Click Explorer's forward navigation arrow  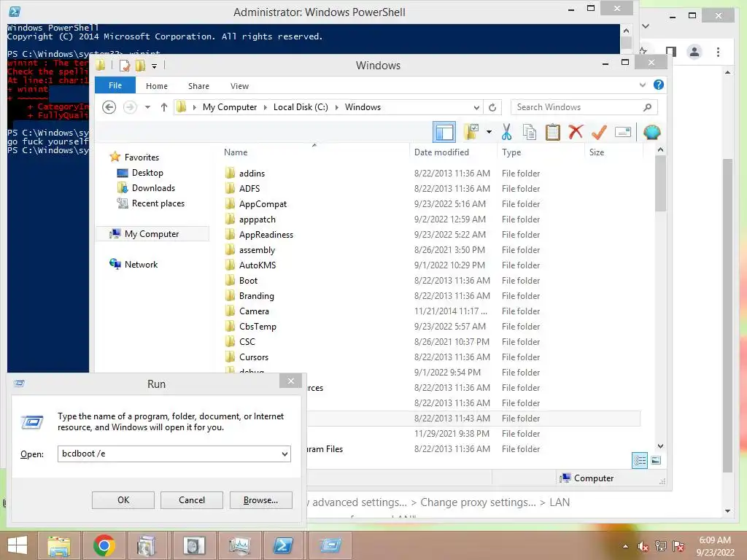click(130, 107)
